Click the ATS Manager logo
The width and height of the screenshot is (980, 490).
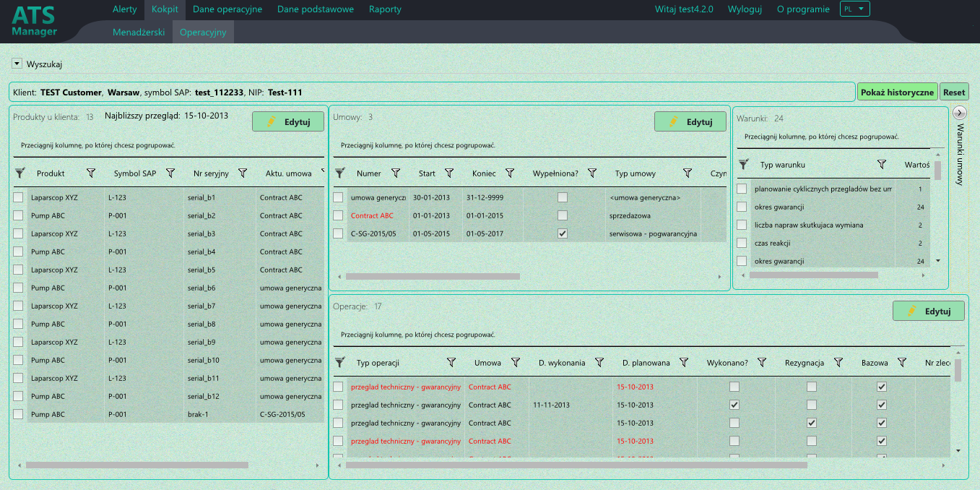(x=34, y=22)
